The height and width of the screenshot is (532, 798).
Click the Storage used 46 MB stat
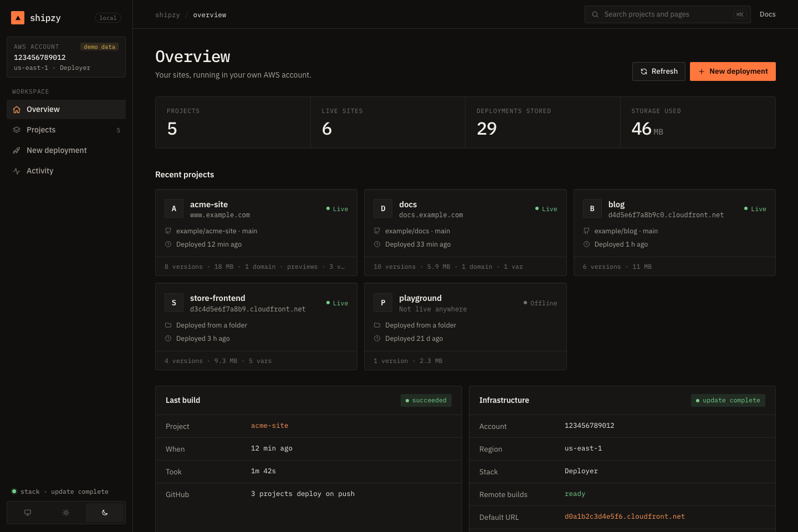click(x=698, y=122)
